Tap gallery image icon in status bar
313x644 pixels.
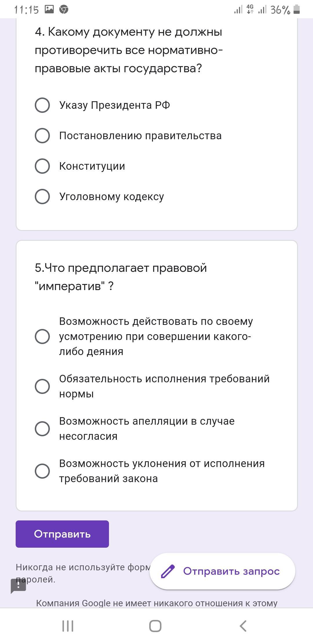[x=49, y=9]
